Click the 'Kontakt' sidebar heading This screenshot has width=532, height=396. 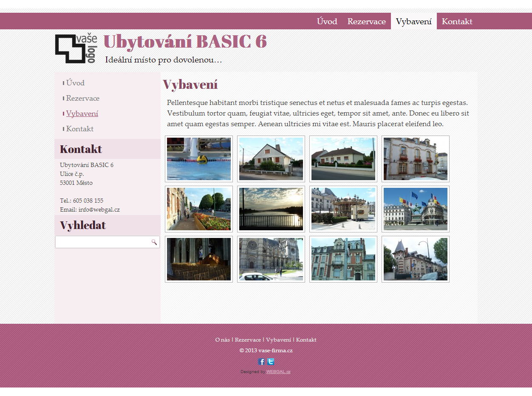[x=81, y=149]
